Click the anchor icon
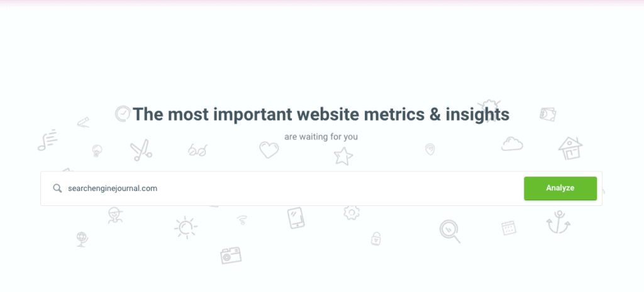Screen dimensions: 644x292 pos(557,224)
